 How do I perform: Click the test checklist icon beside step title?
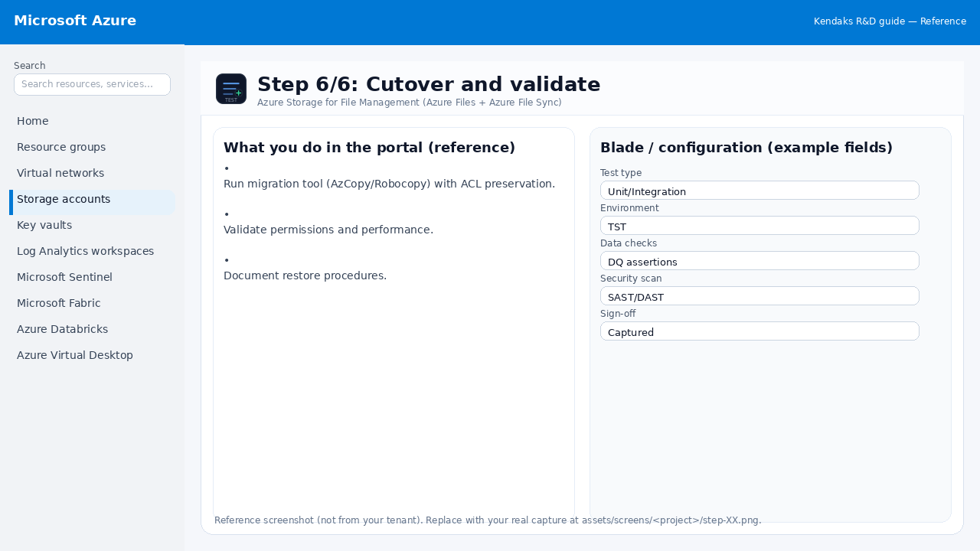231,89
